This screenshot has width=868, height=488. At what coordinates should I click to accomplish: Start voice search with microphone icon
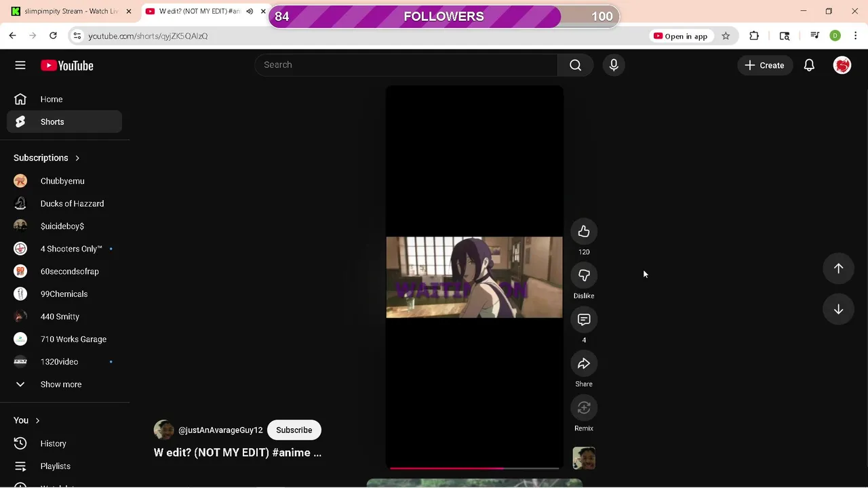pyautogui.click(x=614, y=65)
